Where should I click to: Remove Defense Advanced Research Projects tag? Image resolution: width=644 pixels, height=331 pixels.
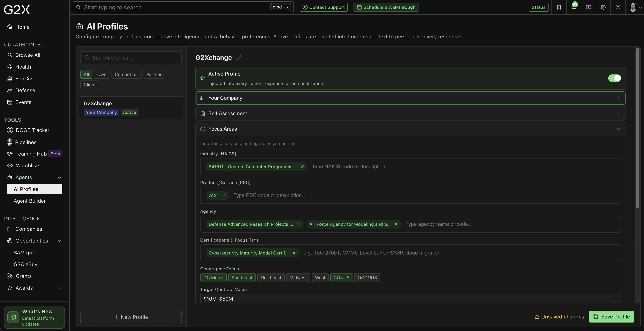298,224
